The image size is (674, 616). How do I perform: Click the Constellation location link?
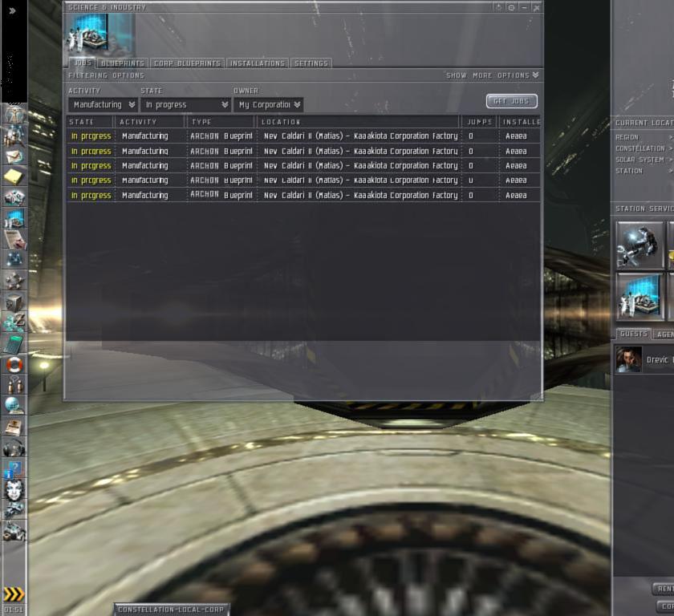coord(644,148)
